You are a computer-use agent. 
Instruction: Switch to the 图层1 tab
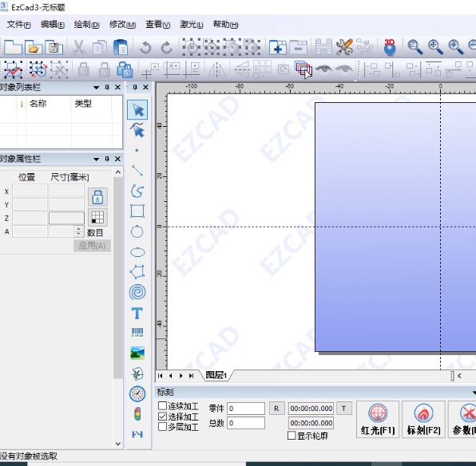click(x=216, y=375)
